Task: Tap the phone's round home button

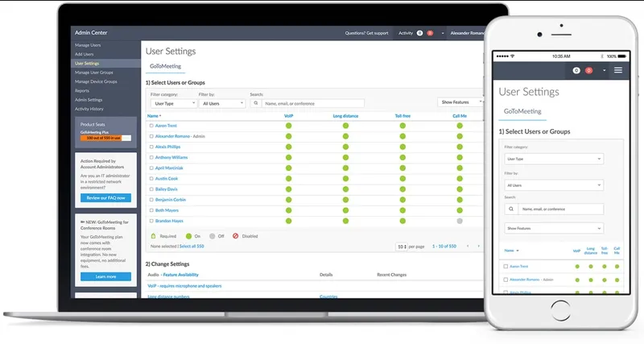Action: [x=560, y=310]
